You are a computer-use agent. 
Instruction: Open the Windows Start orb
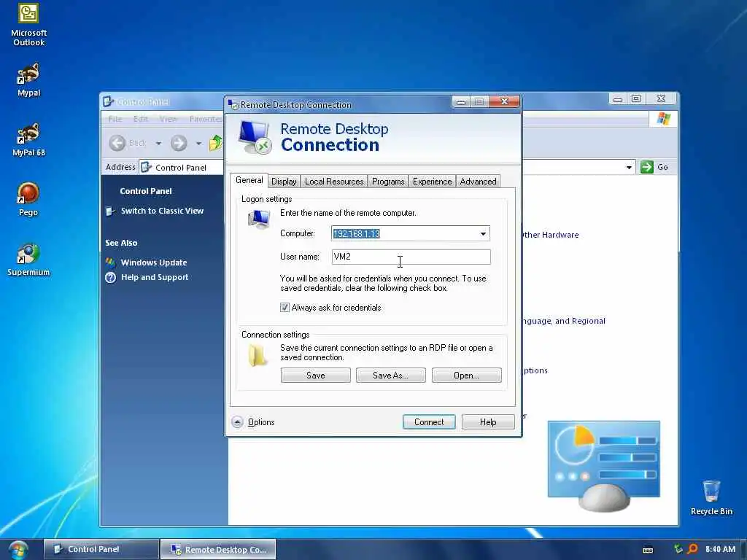[18, 550]
